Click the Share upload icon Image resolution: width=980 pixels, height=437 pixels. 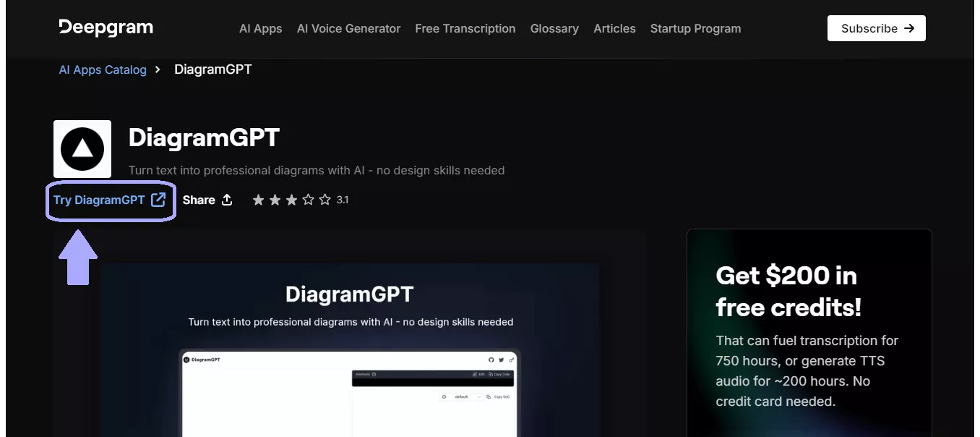[228, 200]
